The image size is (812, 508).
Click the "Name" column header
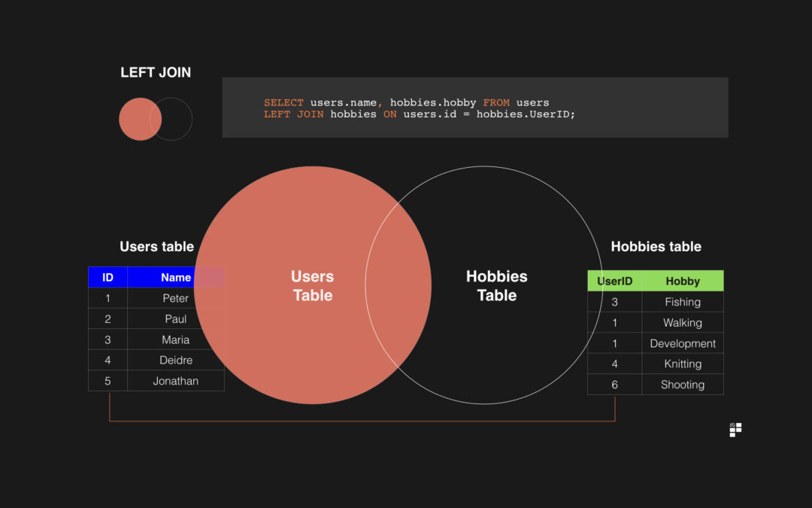click(175, 277)
